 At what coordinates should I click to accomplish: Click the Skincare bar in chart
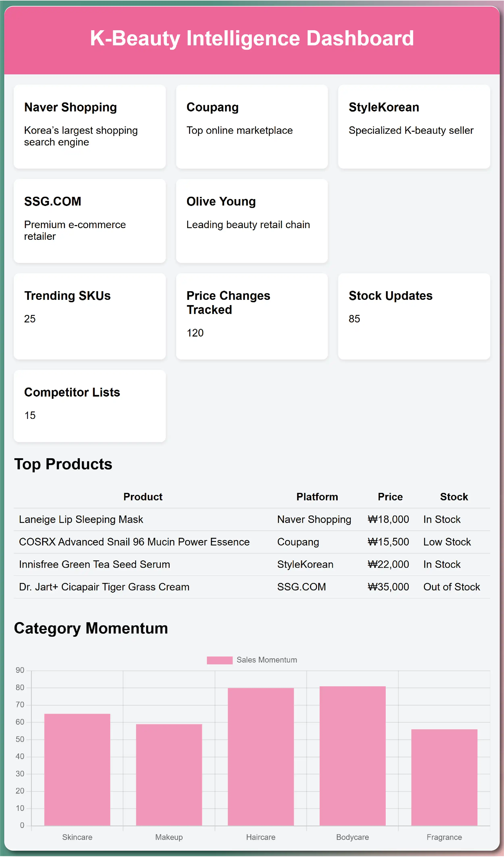[77, 769]
